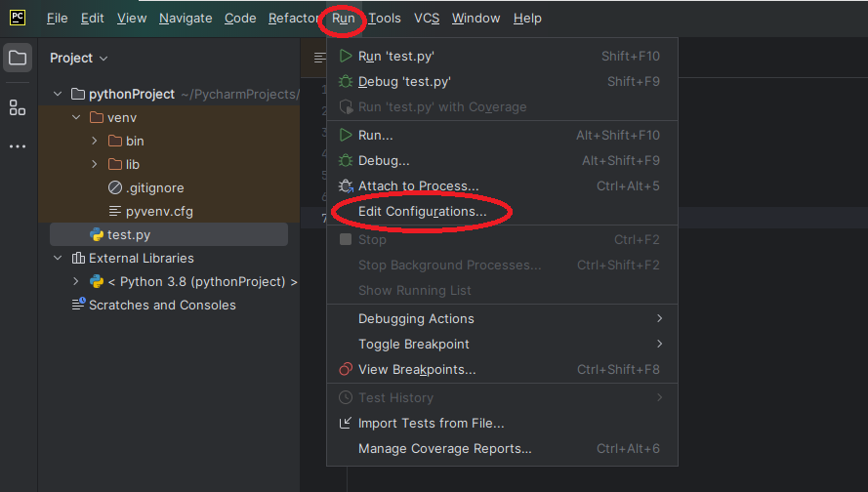Click the green Run 'test.py' play icon

345,57
